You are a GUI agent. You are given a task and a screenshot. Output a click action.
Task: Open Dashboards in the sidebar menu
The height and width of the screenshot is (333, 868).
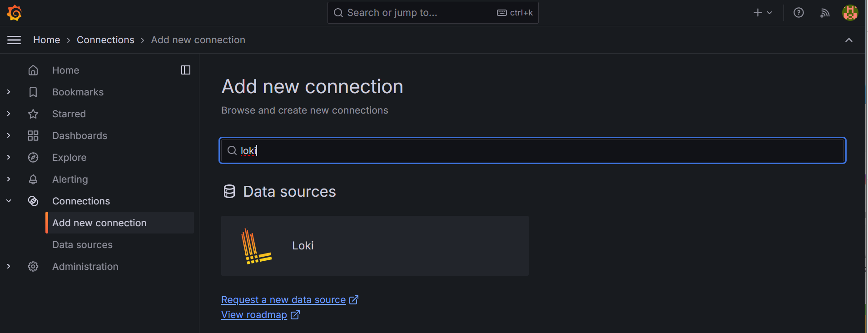79,135
